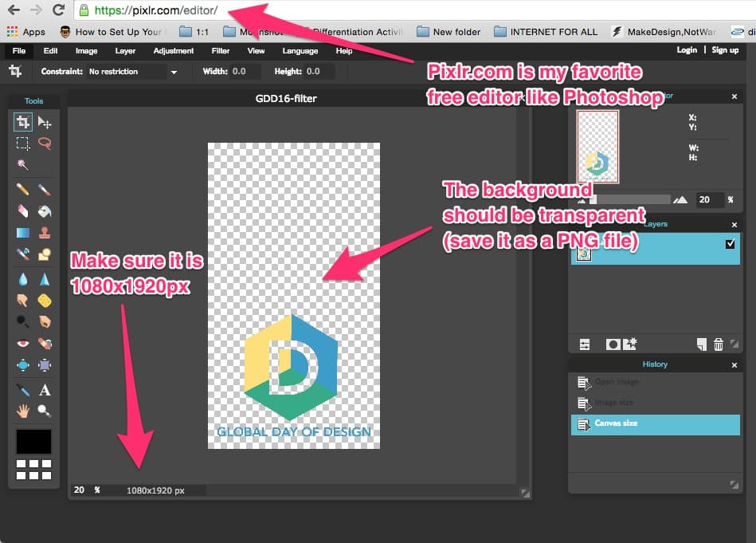Select the Canvas size history step

(x=656, y=424)
